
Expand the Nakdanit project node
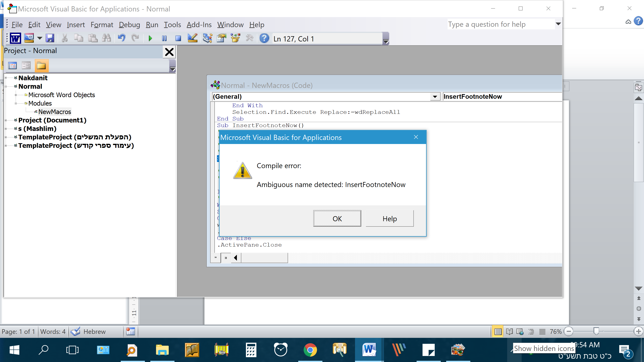6,78
